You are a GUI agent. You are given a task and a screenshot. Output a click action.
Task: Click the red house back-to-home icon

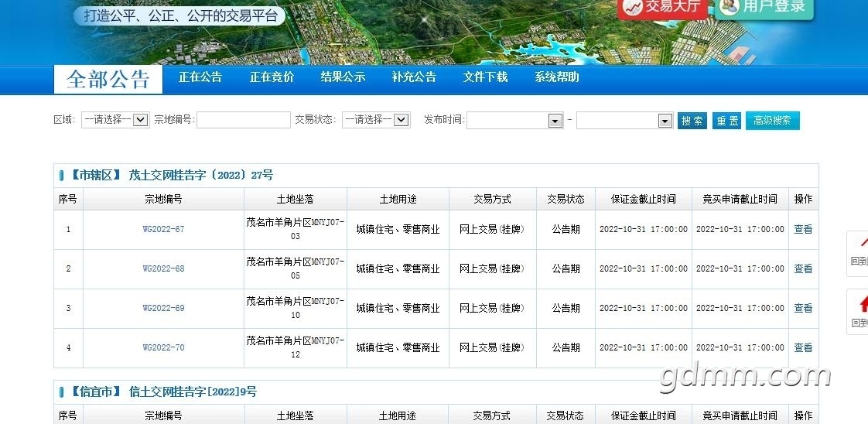[860, 303]
